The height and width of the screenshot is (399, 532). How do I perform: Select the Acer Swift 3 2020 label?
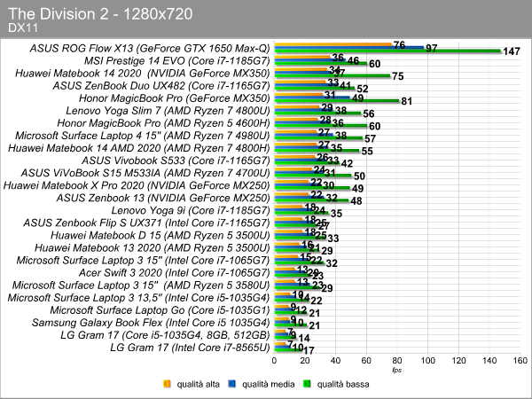pyautogui.click(x=175, y=273)
